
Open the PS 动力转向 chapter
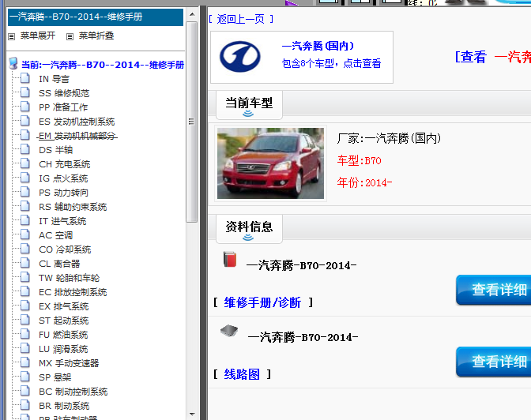64,193
